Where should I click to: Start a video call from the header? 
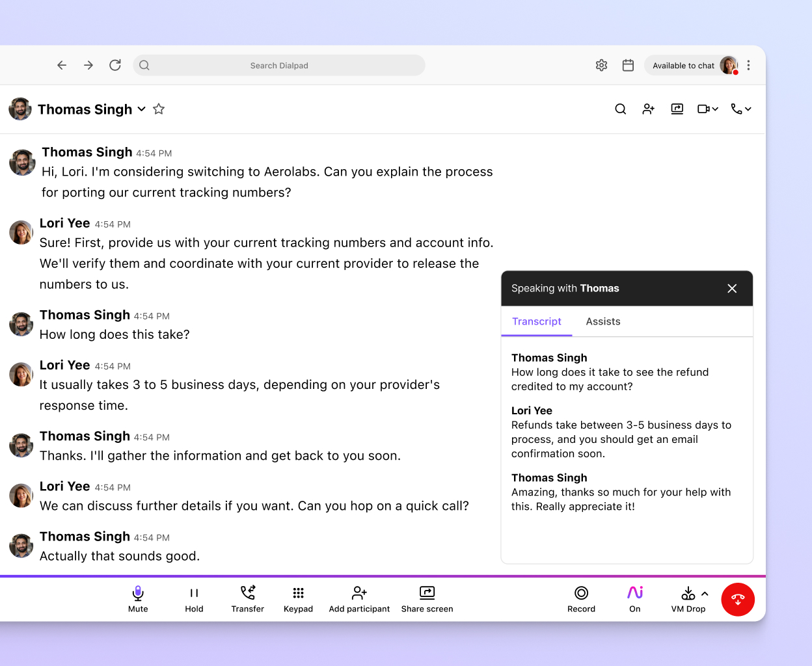click(x=705, y=109)
